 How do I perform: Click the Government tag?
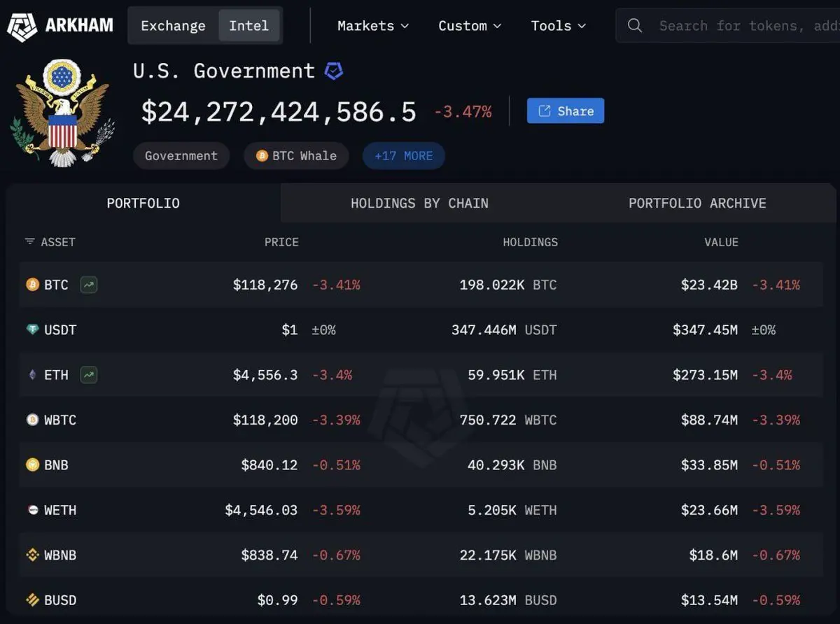(x=181, y=156)
